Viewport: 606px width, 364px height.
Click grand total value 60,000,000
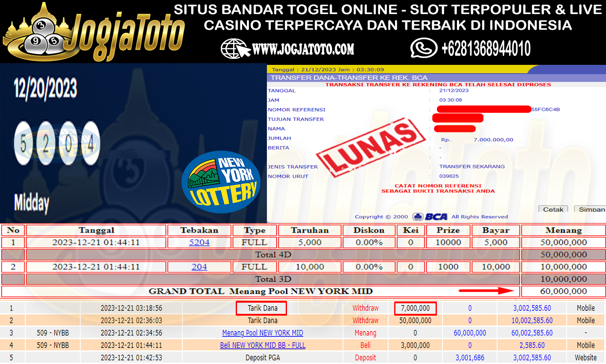[x=563, y=291]
